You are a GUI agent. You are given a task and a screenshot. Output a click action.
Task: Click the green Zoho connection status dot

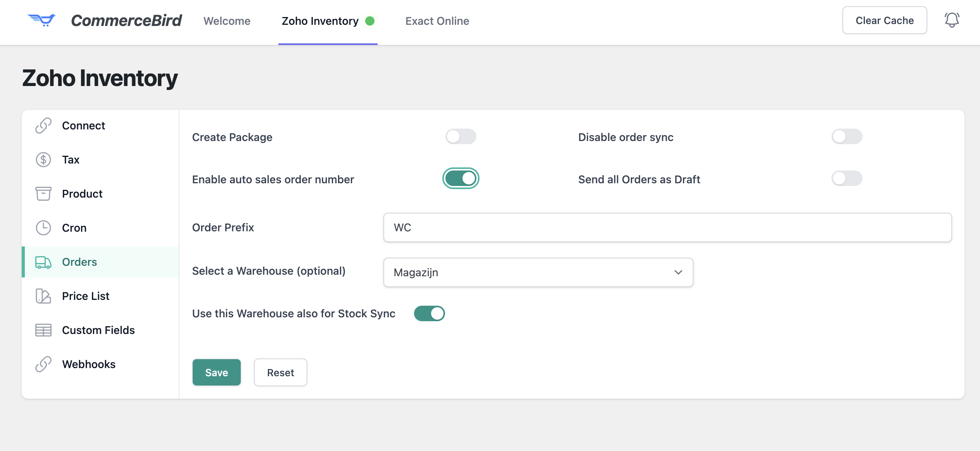(370, 21)
